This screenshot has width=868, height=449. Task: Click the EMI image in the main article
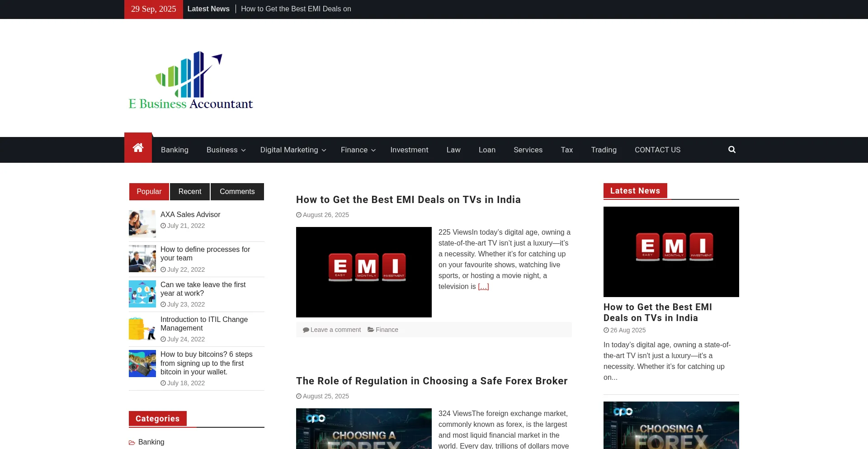364,272
